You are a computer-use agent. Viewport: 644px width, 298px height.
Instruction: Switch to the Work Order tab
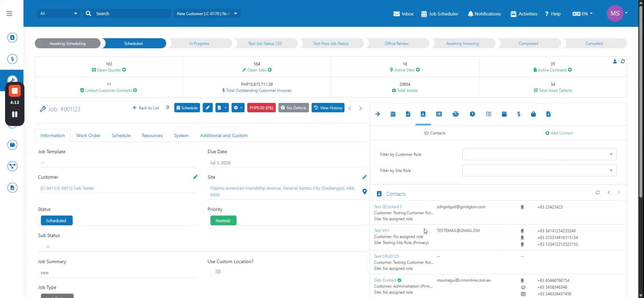point(88,136)
